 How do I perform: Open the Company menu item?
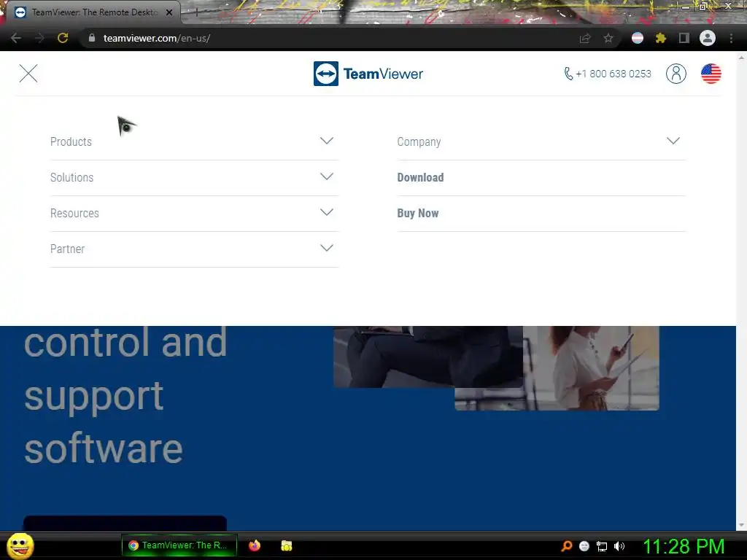tap(419, 142)
